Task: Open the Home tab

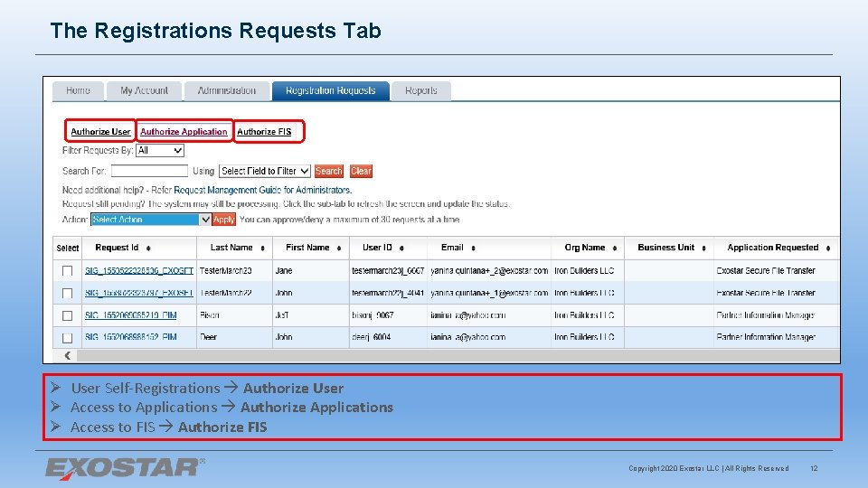Action: [78, 90]
